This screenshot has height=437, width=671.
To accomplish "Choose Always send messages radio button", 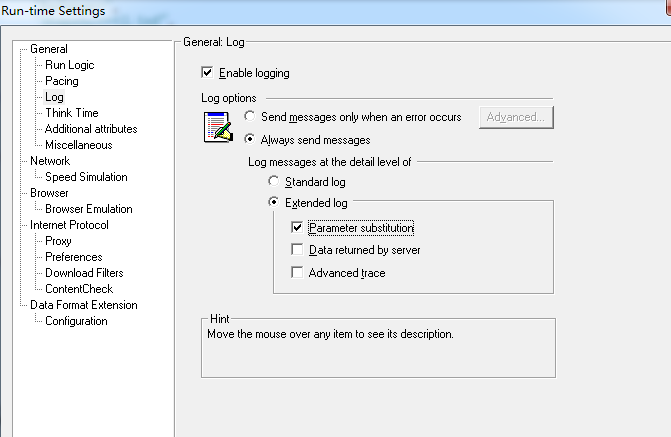I will pos(250,140).
